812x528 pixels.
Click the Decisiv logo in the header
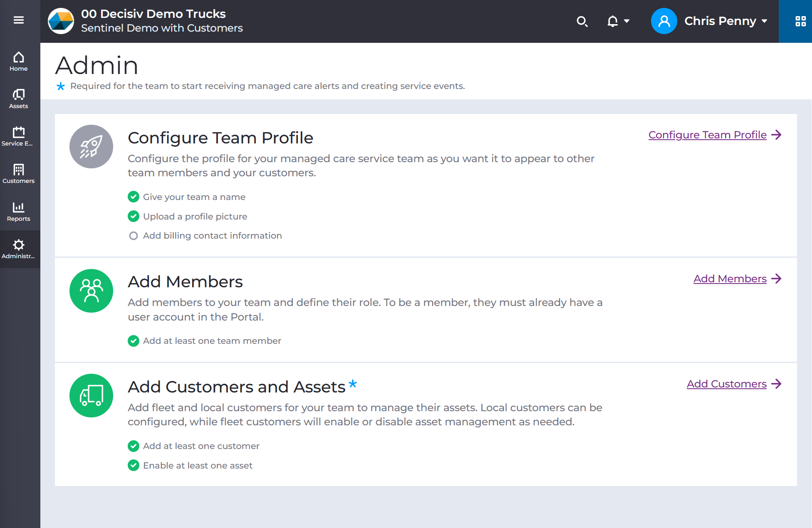[x=61, y=21]
